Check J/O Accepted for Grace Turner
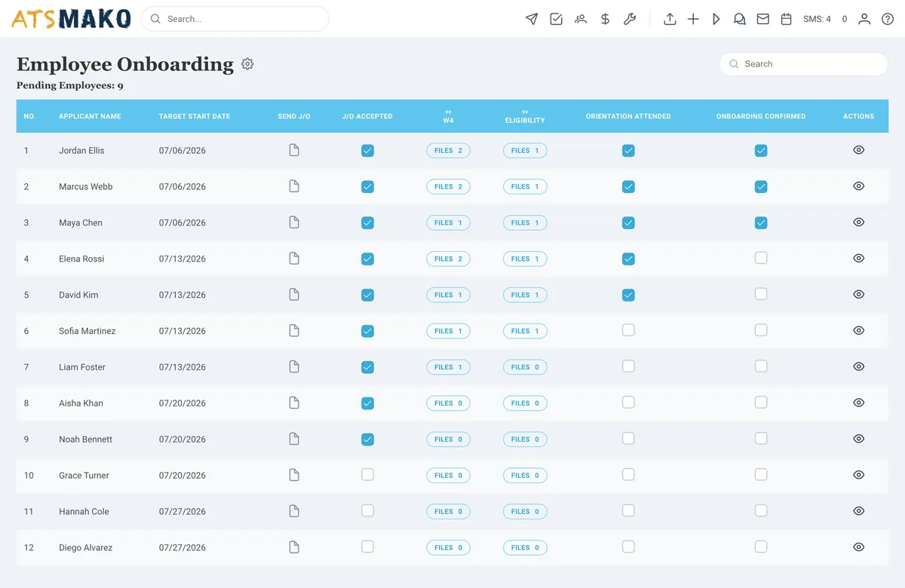Screen dimensions: 905x588 [x=367, y=475]
